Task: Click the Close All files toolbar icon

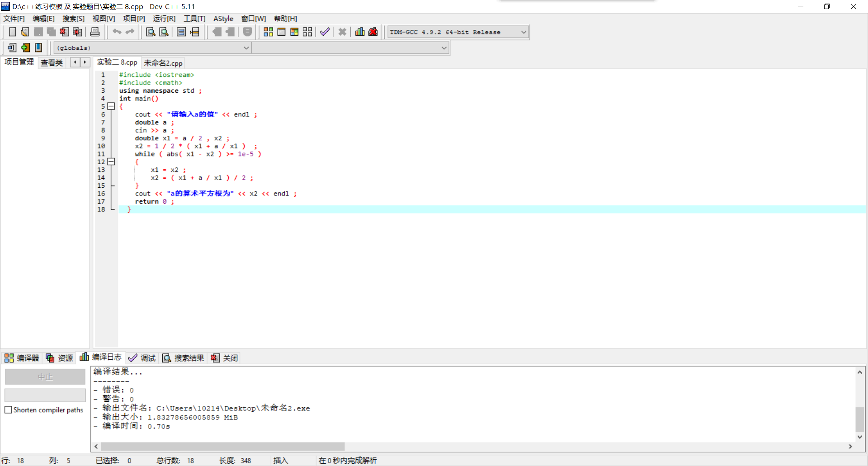Action: [x=77, y=32]
